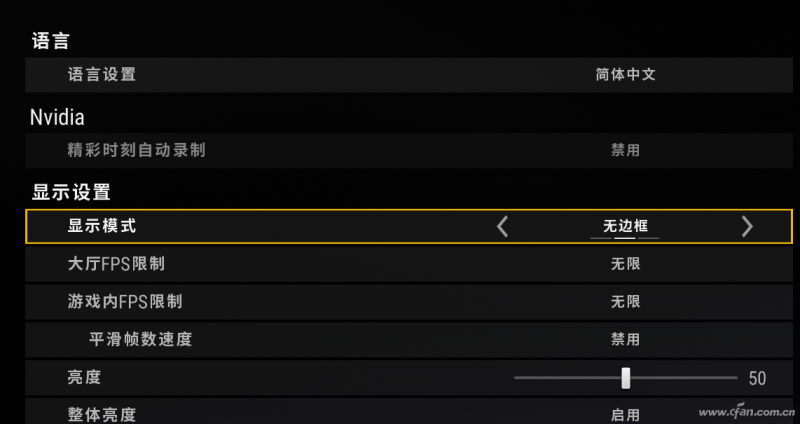
Task: Click the left arrow for 显示模式
Action: [x=503, y=227]
